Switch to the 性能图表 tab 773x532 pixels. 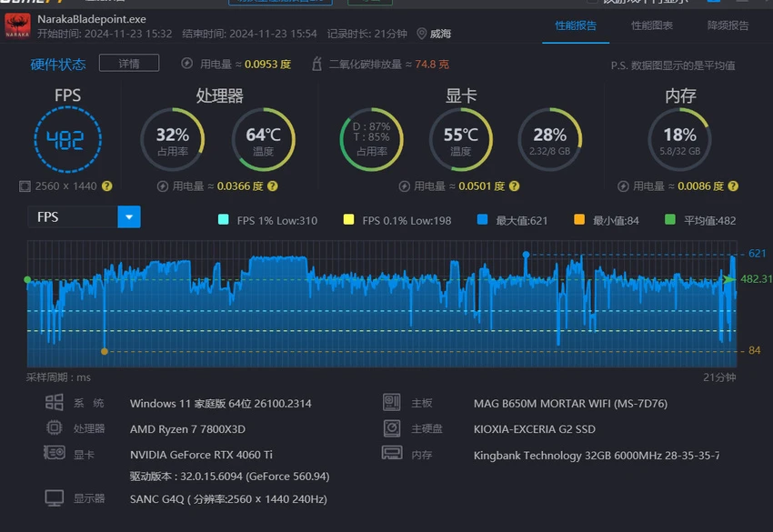(652, 25)
